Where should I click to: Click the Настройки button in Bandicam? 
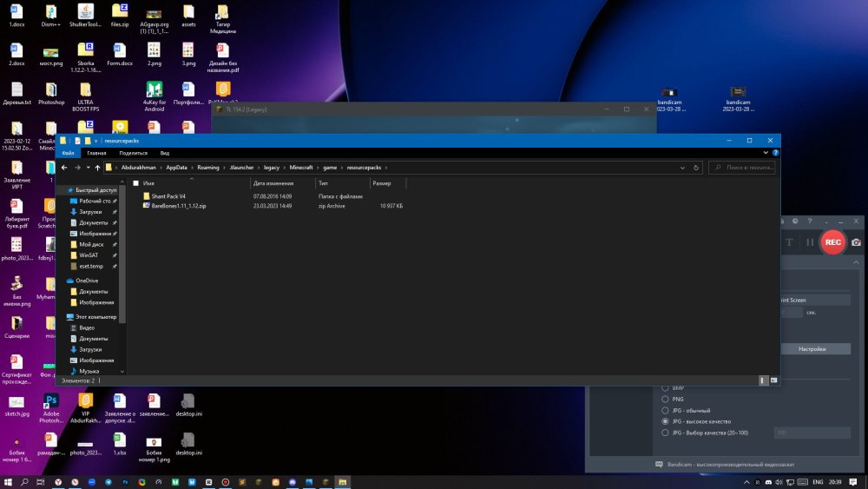pyautogui.click(x=812, y=349)
